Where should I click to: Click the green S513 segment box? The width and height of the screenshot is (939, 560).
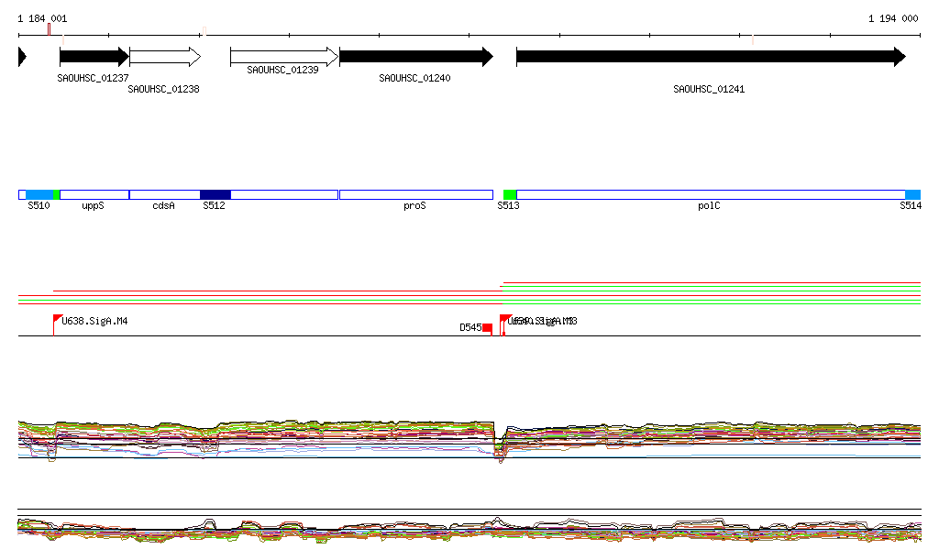click(x=510, y=194)
